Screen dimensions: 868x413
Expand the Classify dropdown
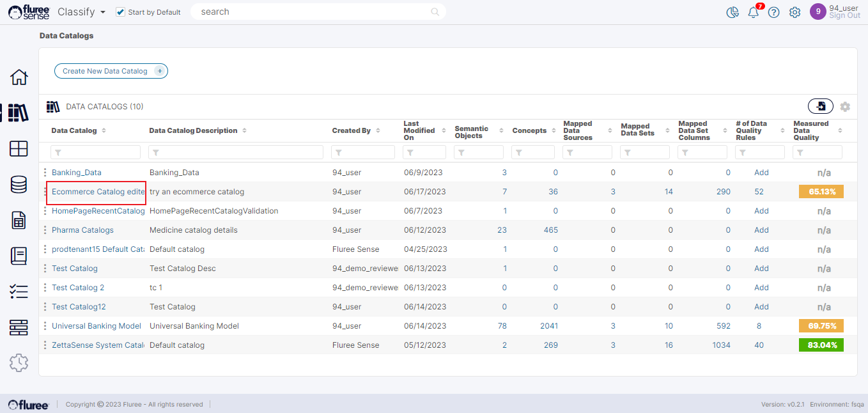coord(81,12)
